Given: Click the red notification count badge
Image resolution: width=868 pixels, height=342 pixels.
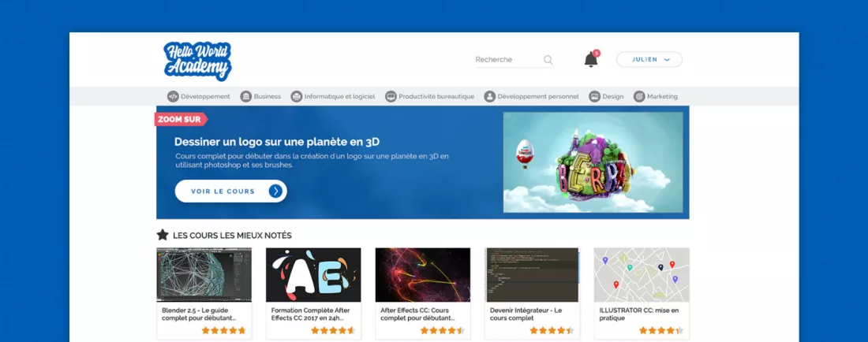Looking at the screenshot, I should 597,53.
